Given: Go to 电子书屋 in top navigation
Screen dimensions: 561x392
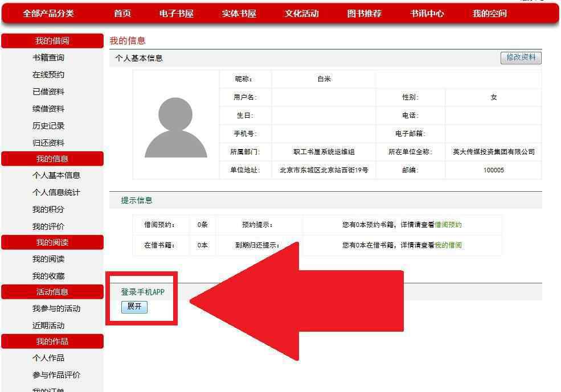Looking at the screenshot, I should pos(177,14).
